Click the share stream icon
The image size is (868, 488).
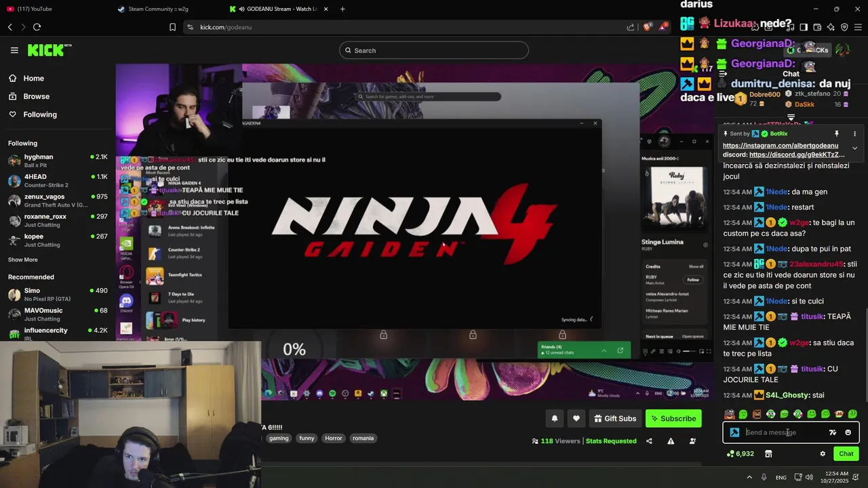pos(649,441)
